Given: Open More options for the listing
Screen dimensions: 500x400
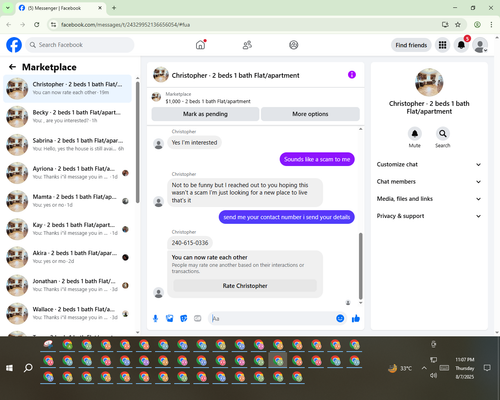Looking at the screenshot, I should point(310,114).
